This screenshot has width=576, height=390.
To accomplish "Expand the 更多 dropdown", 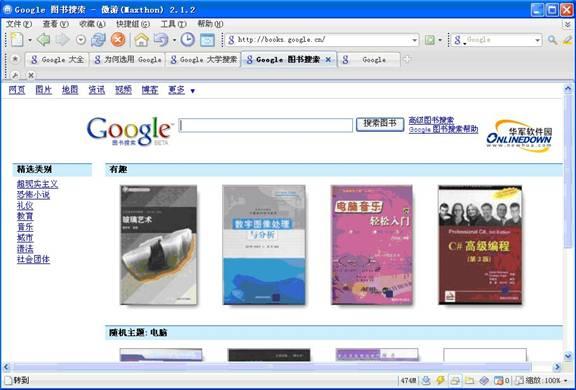I will tap(181, 90).
